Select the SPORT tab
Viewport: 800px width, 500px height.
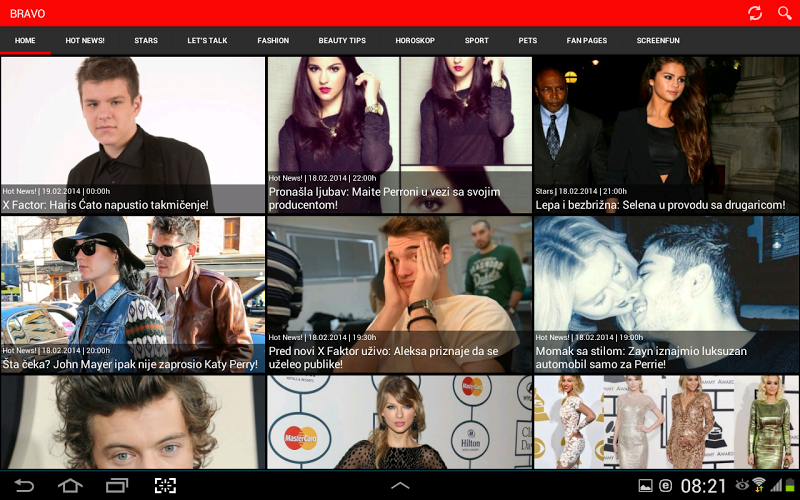pyautogui.click(x=477, y=40)
